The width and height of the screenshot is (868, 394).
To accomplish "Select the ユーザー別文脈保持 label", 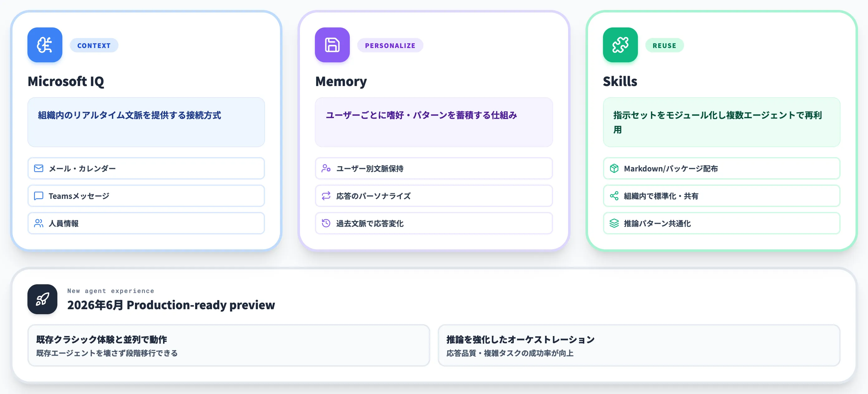I will (x=370, y=168).
